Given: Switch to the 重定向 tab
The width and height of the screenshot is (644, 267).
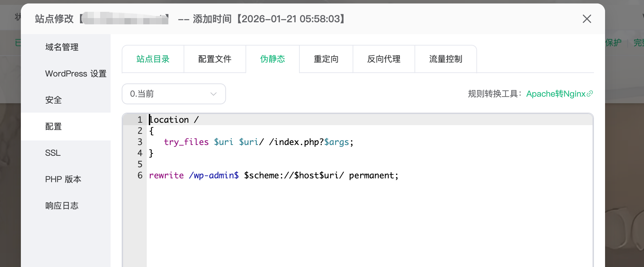Looking at the screenshot, I should (326, 59).
